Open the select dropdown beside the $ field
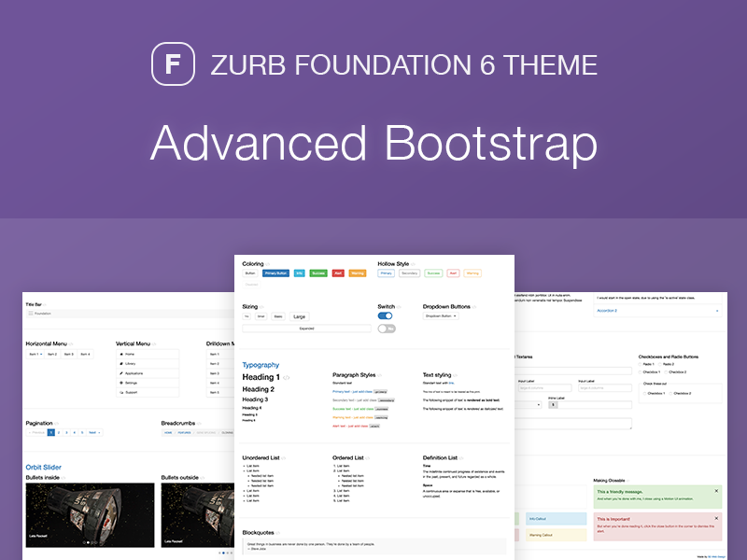The height and width of the screenshot is (560, 747). (529, 405)
